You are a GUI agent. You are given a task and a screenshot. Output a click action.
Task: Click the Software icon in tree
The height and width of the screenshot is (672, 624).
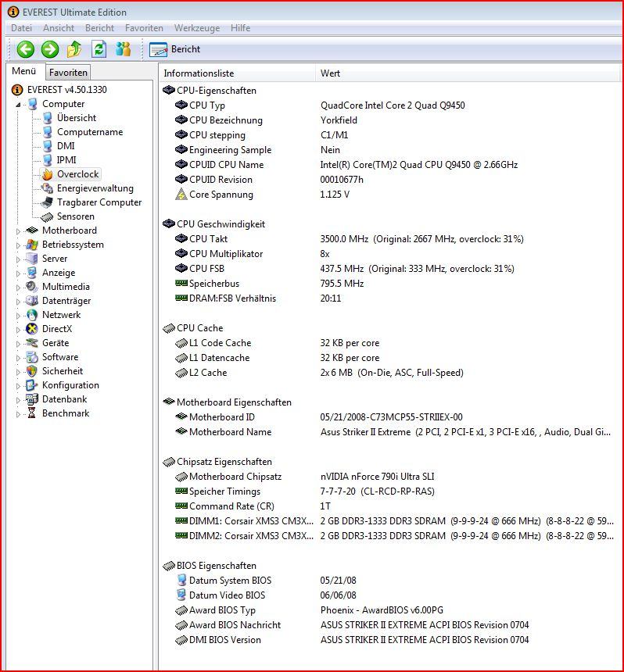(x=32, y=357)
